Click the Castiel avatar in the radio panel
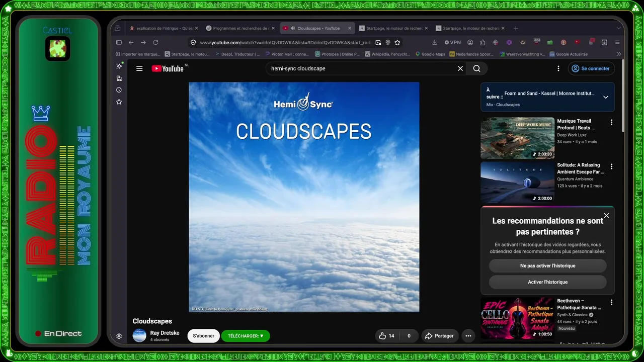This screenshot has width=644, height=362. click(x=57, y=49)
